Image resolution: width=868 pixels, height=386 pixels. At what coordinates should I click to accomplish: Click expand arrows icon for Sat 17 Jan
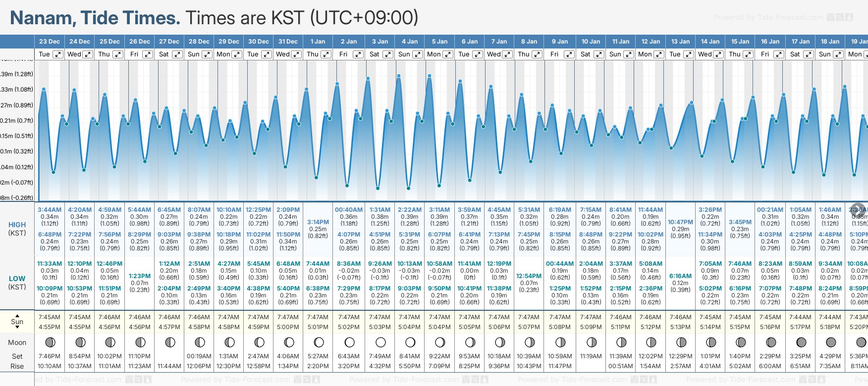pyautogui.click(x=808, y=54)
